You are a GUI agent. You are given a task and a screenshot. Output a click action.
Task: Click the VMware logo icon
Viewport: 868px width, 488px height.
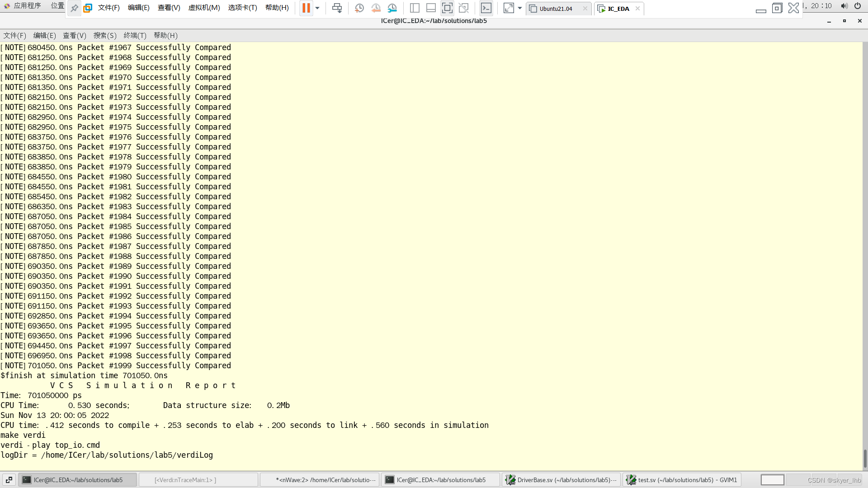[88, 8]
